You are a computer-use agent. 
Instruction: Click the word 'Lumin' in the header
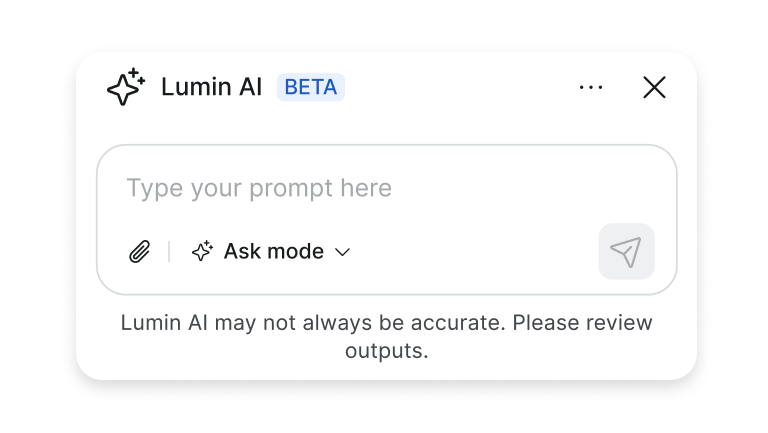(x=193, y=88)
